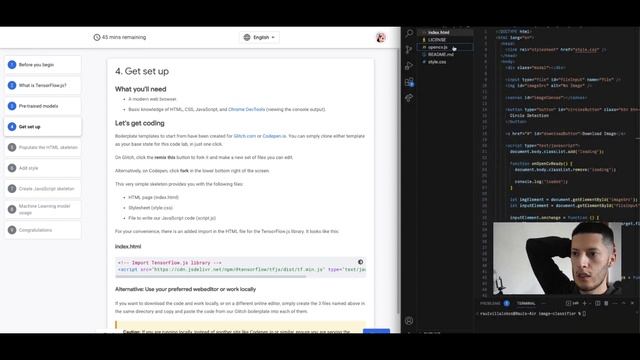
Task: Open Source Control view in VS Code
Action: point(409,49)
